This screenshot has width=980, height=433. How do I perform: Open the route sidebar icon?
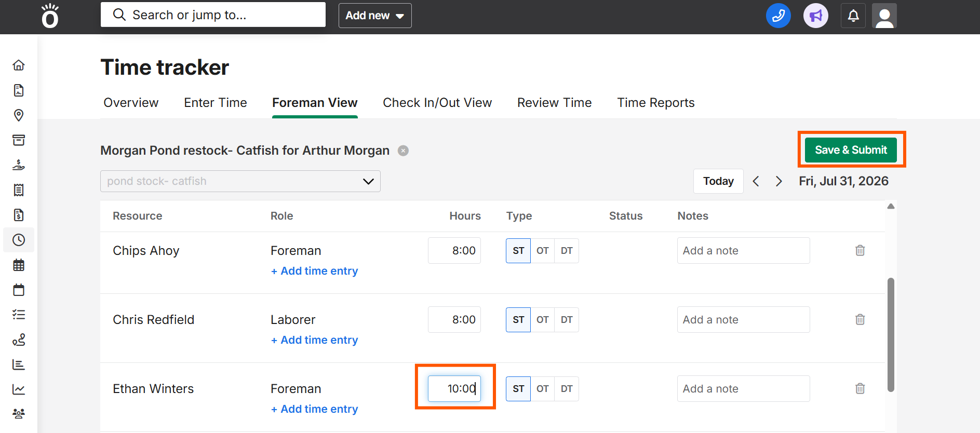[x=19, y=340]
